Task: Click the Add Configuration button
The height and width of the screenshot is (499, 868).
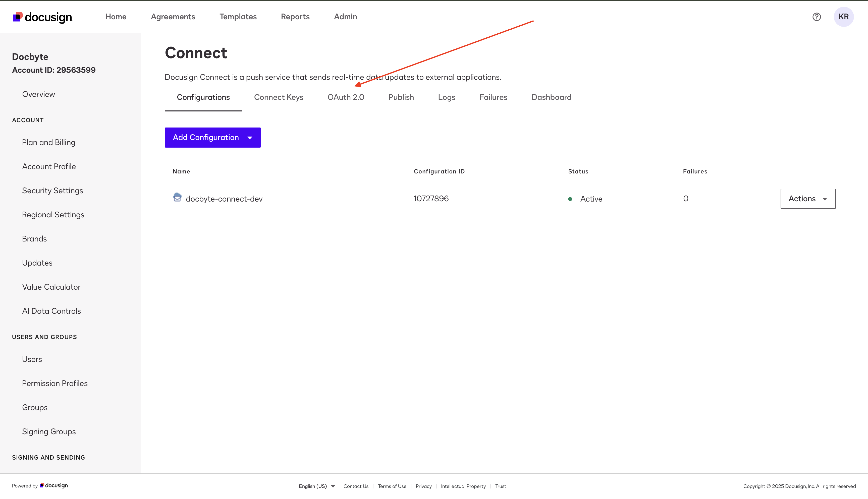Action: (206, 138)
